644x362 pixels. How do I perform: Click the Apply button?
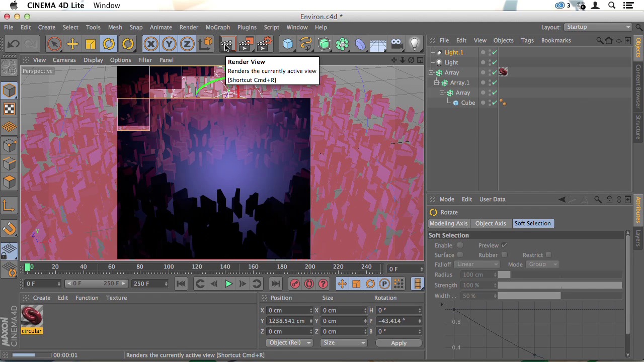(x=398, y=343)
